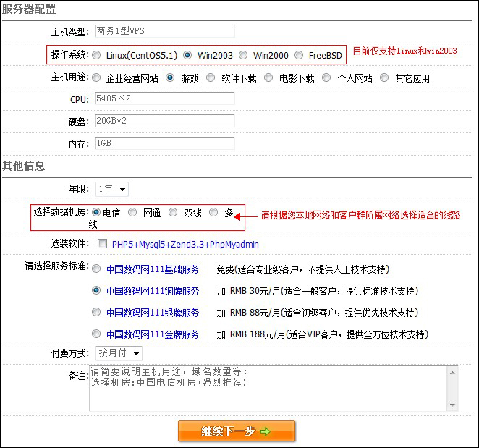The height and width of the screenshot is (448, 479).
Task: Choose 双线 data center option
Action: 173,213
